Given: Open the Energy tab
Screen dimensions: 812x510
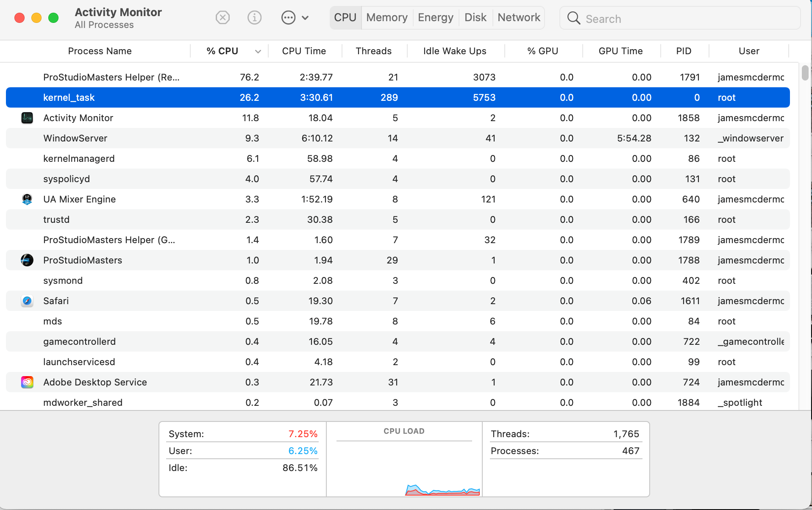Looking at the screenshot, I should point(435,18).
